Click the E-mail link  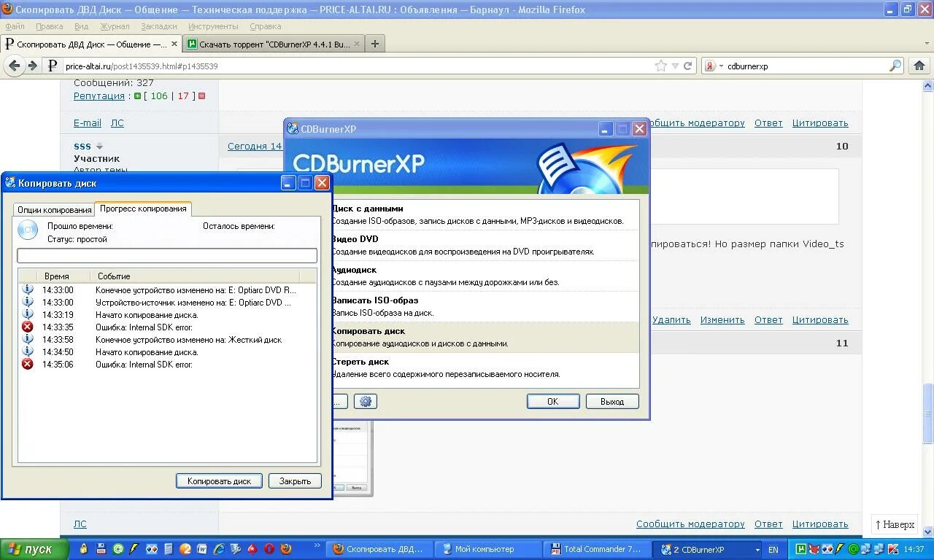click(x=88, y=123)
